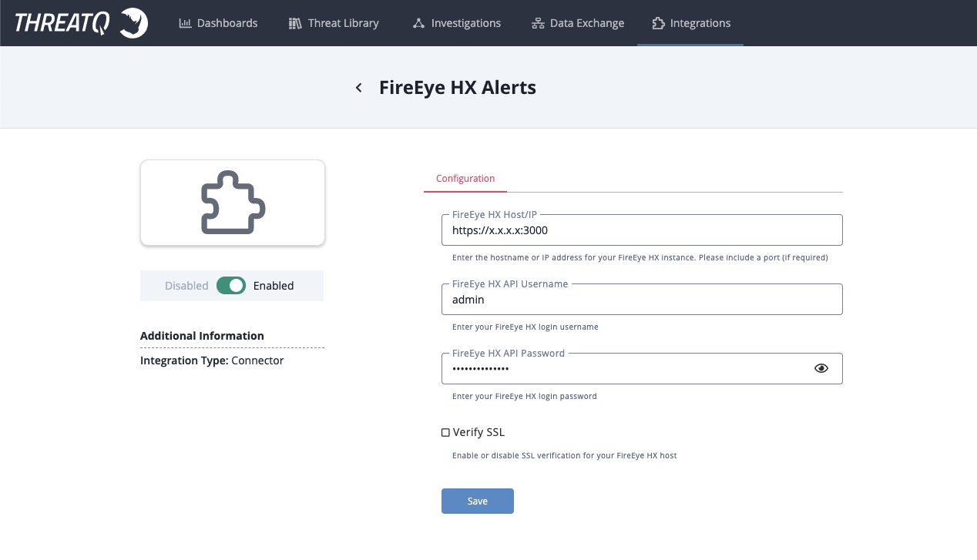Click the Threat Library books icon

coord(295,23)
